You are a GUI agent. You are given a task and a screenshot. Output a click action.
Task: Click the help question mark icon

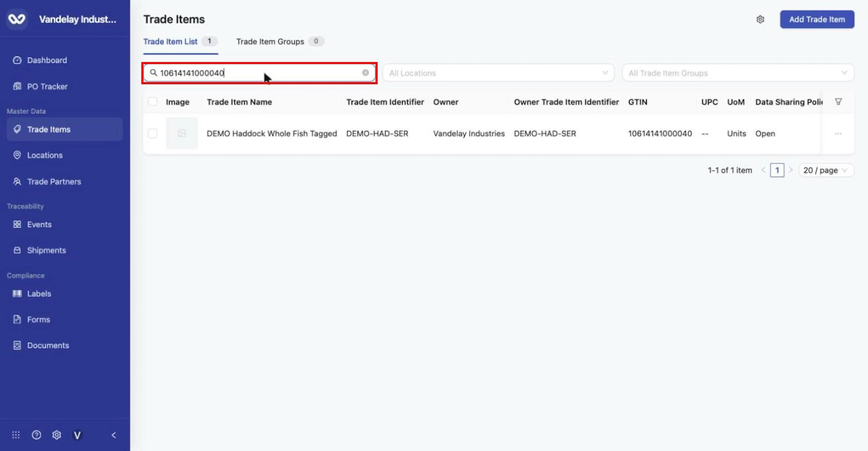[x=36, y=435]
